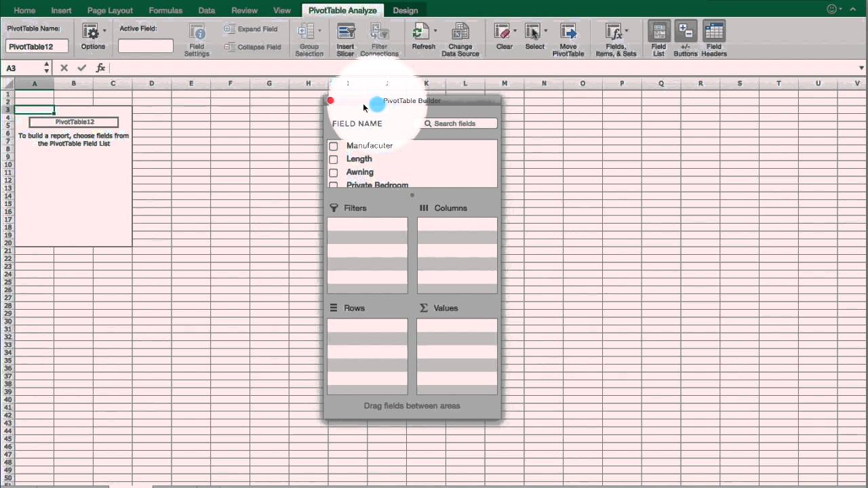Insert a Slicer
Screen dimensions: 868x488
coord(346,39)
